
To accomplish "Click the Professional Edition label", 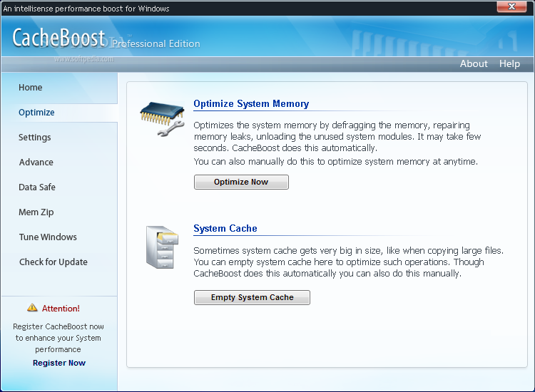I will tap(156, 43).
